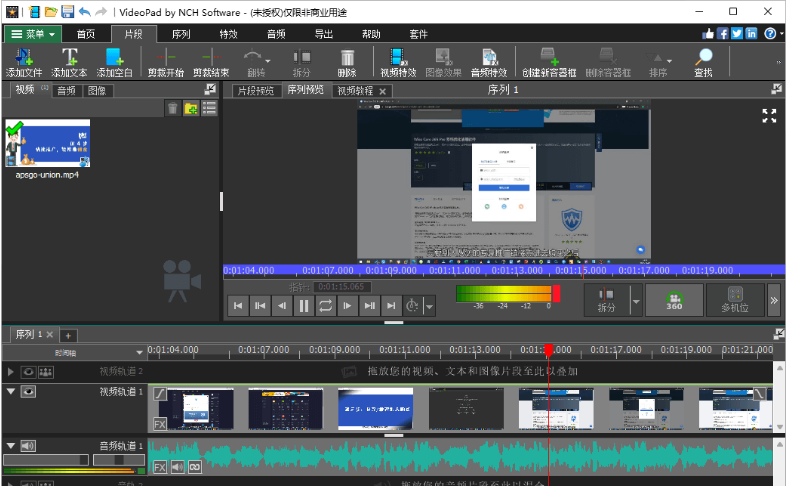The height and width of the screenshot is (486, 793).
Task: Switch to the 特效 ribbon tab
Action: 228,34
